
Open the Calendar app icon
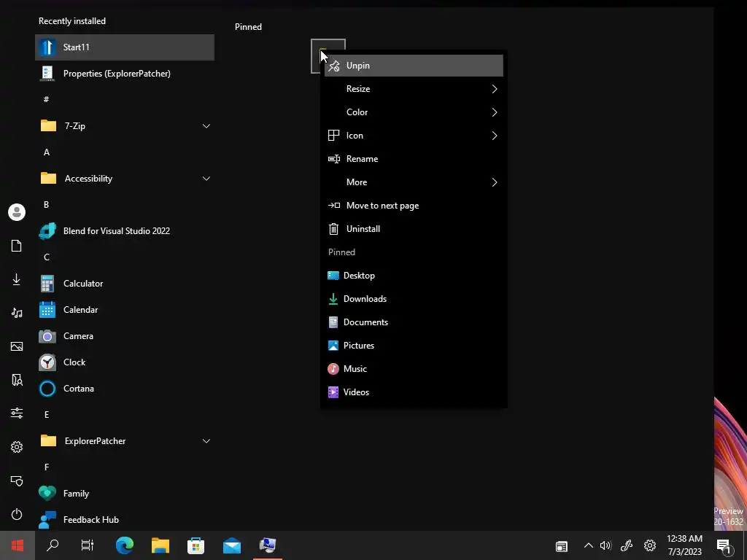click(47, 309)
